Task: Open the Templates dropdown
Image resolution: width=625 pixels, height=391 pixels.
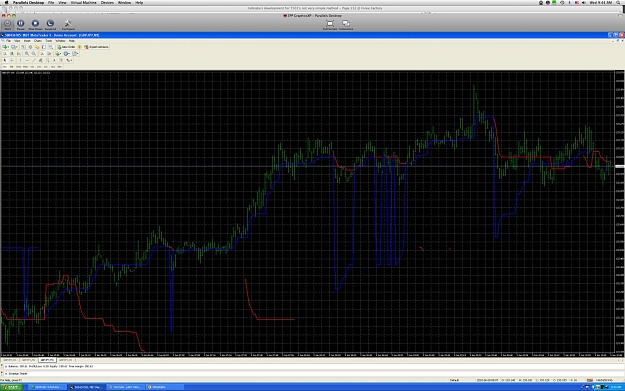Action: pyautogui.click(x=75, y=53)
